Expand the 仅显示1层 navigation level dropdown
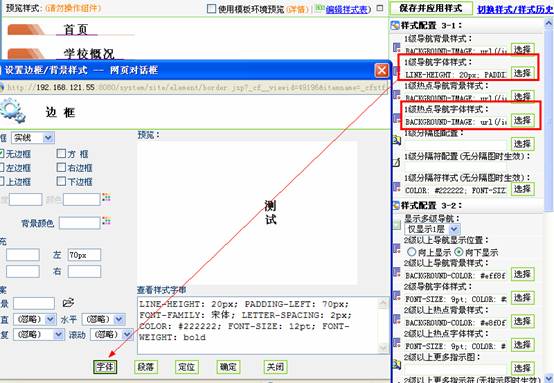Viewport: 554px width, 383px height. point(432,229)
